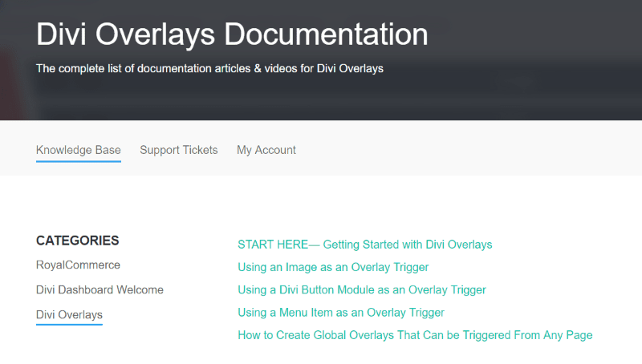Open Using a Divi Button Module article
The width and height of the screenshot is (642, 364).
(x=362, y=290)
